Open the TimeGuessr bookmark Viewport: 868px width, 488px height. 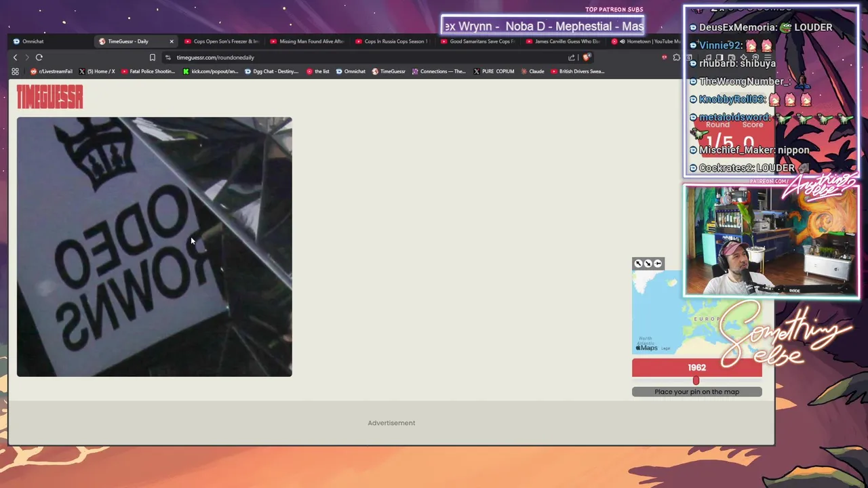[389, 71]
